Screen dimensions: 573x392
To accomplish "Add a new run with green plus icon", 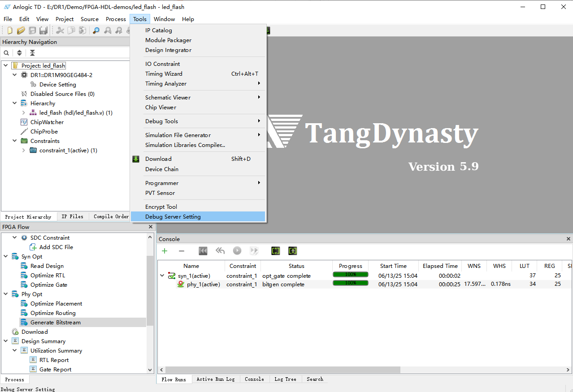I will coord(165,251).
